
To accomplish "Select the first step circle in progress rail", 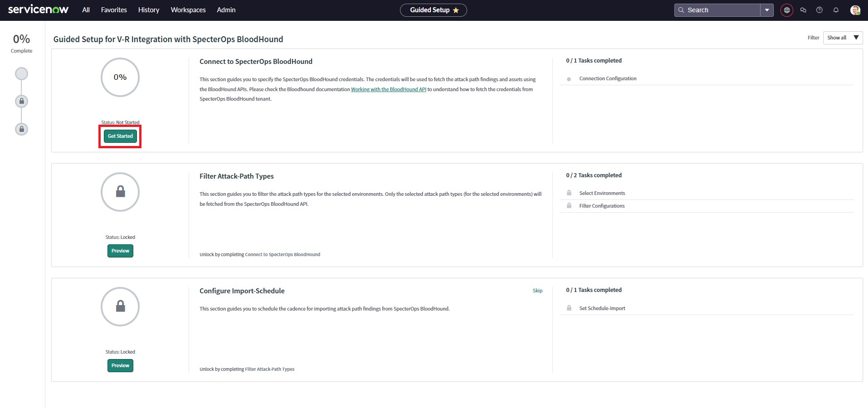I will [x=21, y=73].
